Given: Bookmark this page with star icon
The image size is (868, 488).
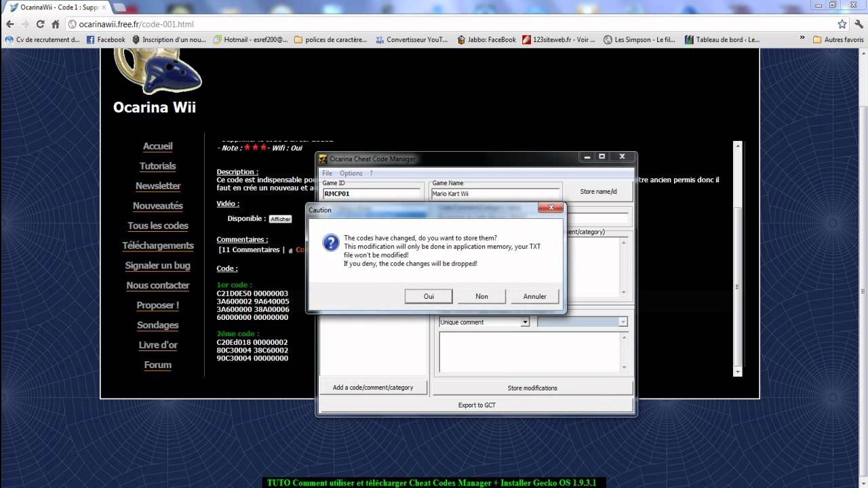Looking at the screenshot, I should click(842, 24).
